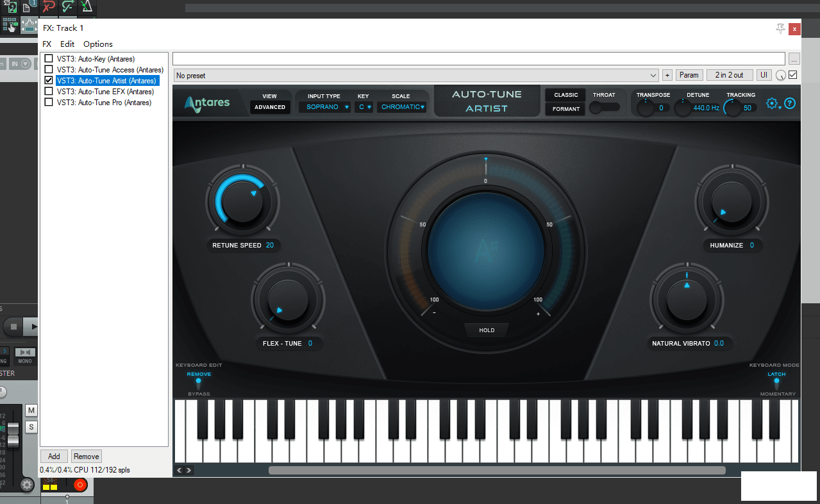
Task: Click the ellipsis (...) button beside comment field
Action: 794,59
